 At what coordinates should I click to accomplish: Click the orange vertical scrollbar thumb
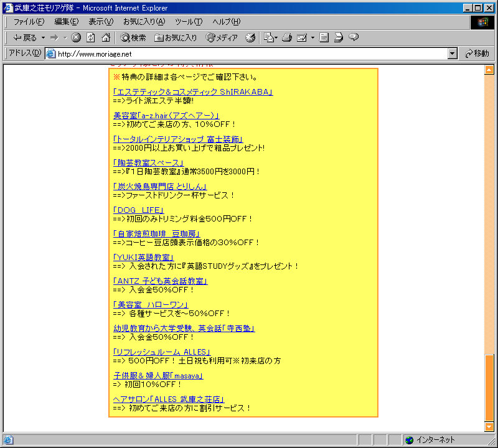click(x=489, y=388)
